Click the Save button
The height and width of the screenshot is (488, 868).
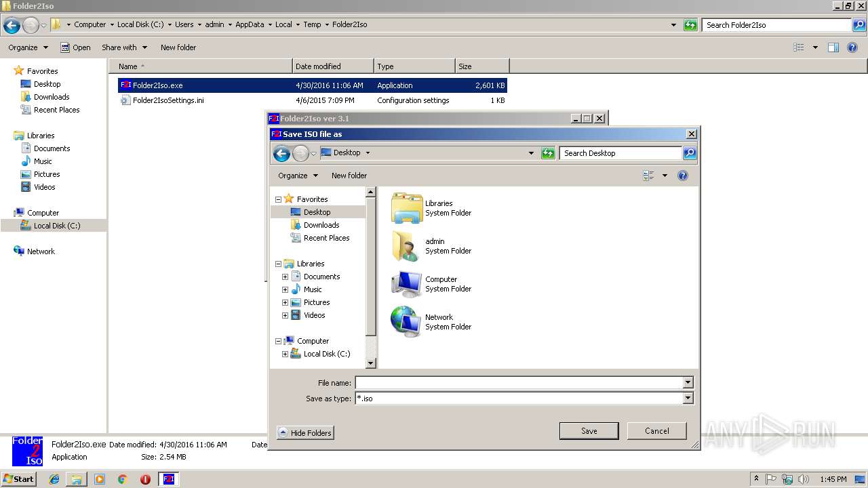coord(589,431)
